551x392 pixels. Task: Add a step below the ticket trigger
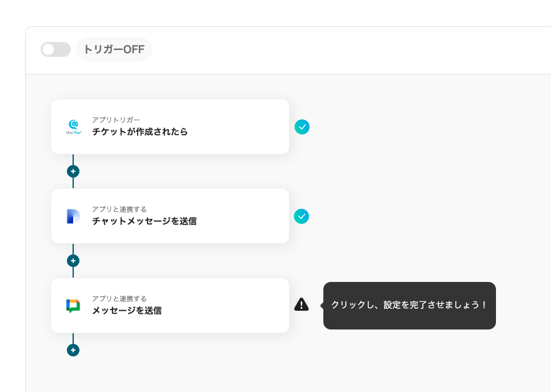(x=73, y=171)
